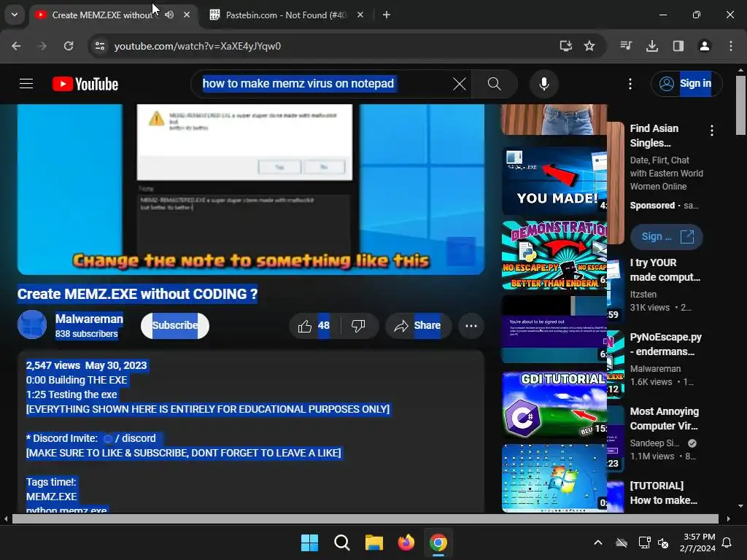Install app icon in address bar
This screenshot has height=560, width=747.
565,46
